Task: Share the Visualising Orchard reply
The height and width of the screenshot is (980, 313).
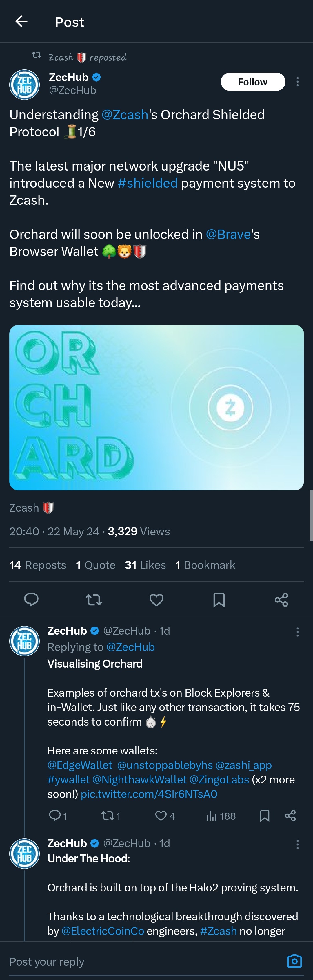Action: point(290,816)
